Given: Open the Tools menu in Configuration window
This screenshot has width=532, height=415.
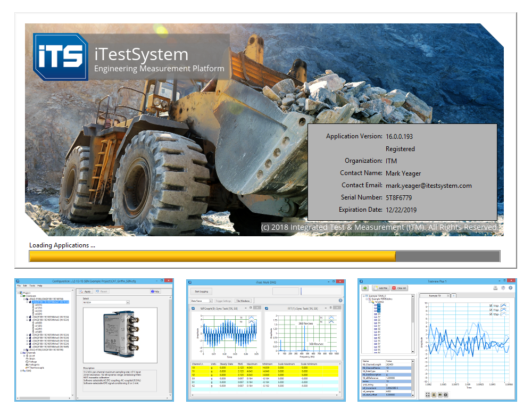Looking at the screenshot, I should coord(32,286).
